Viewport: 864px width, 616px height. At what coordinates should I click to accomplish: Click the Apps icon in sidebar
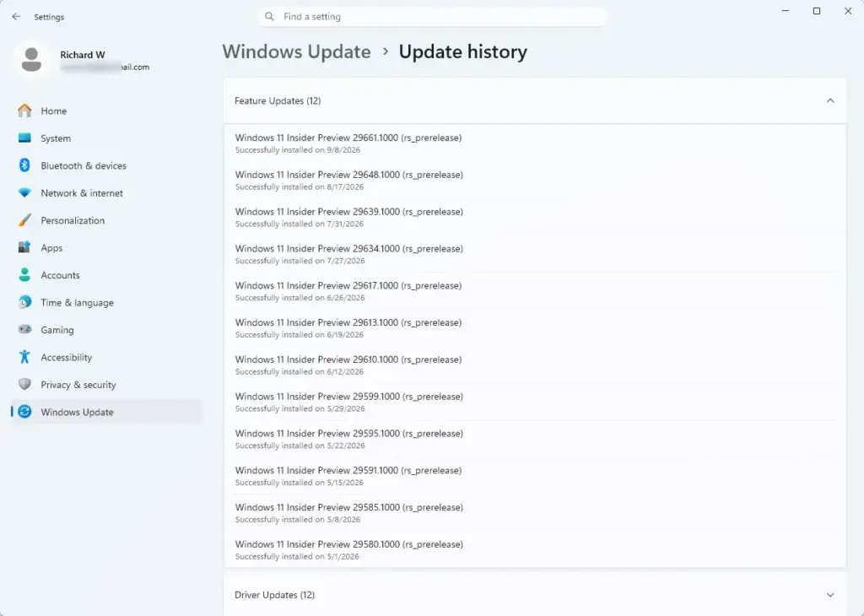24,247
